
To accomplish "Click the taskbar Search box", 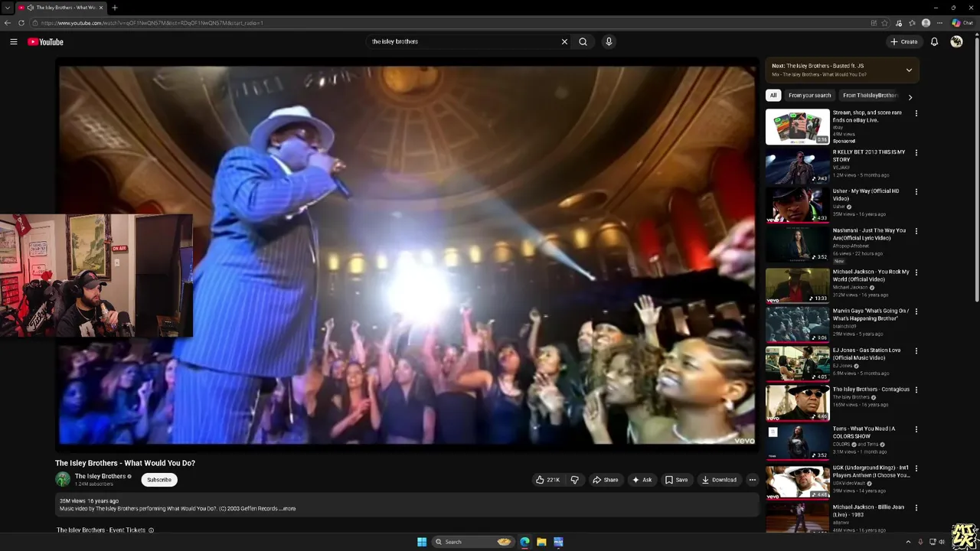I will coord(472,542).
